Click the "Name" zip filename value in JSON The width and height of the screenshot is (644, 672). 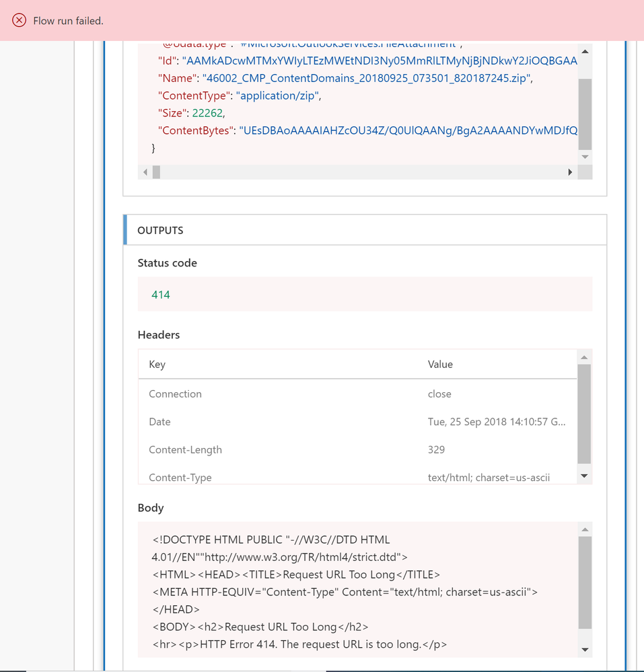[367, 79]
